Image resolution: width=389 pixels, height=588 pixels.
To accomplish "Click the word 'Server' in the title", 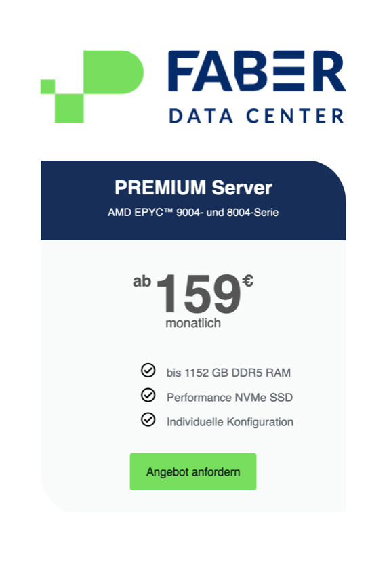I will click(x=242, y=188).
